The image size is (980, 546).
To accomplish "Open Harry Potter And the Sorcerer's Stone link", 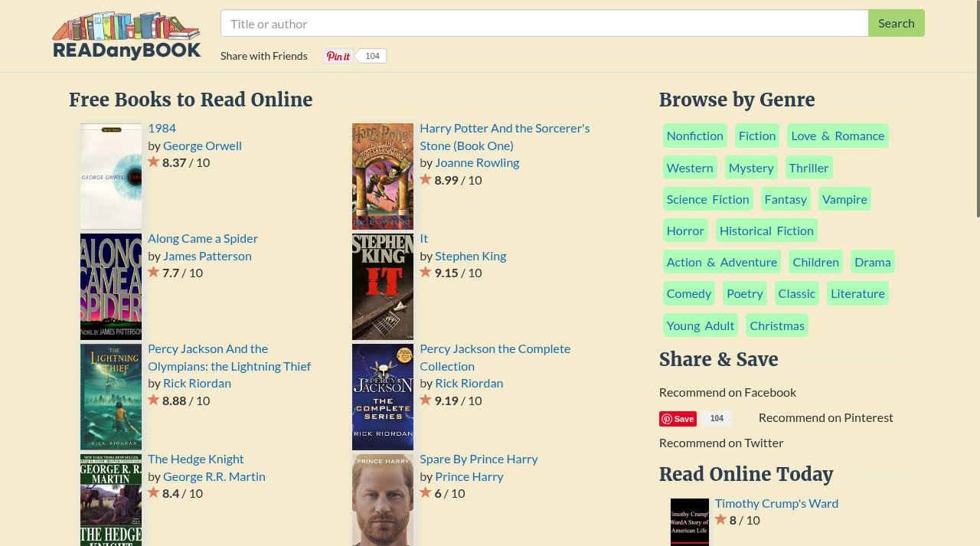I will 505,136.
